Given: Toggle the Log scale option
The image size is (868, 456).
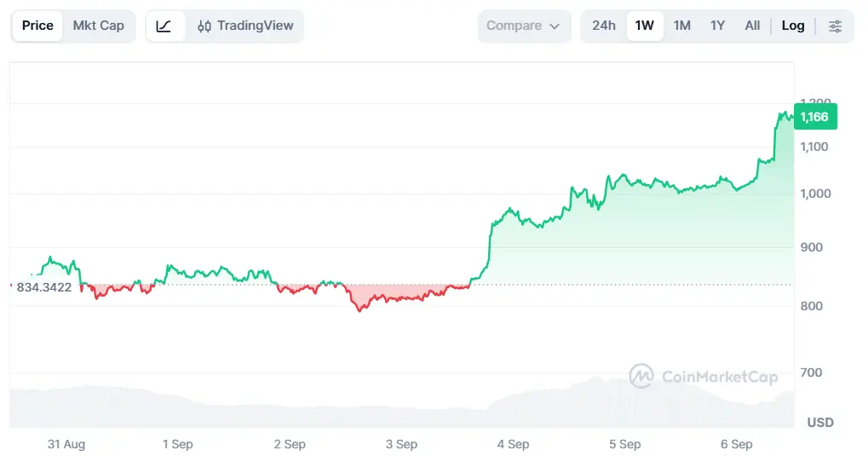Looking at the screenshot, I should coord(793,26).
